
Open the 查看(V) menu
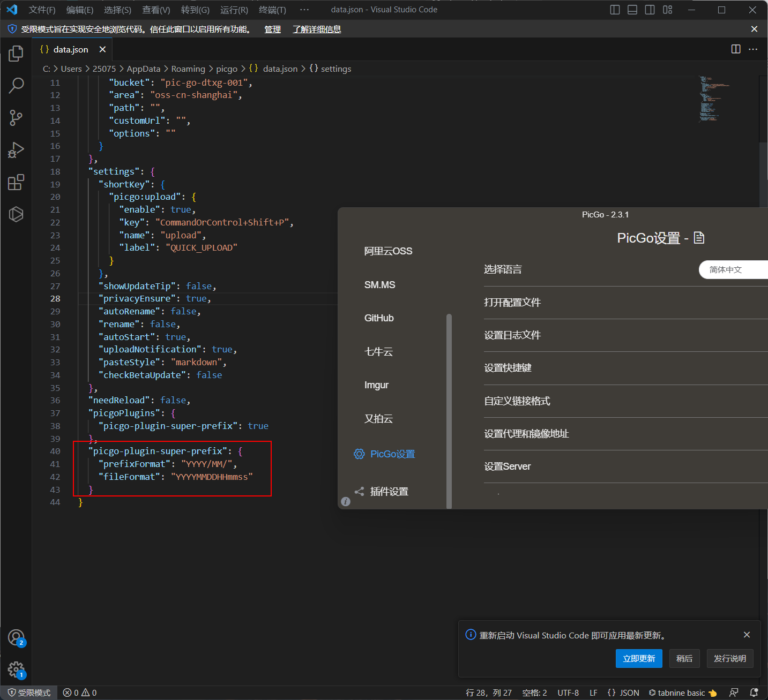(x=156, y=10)
